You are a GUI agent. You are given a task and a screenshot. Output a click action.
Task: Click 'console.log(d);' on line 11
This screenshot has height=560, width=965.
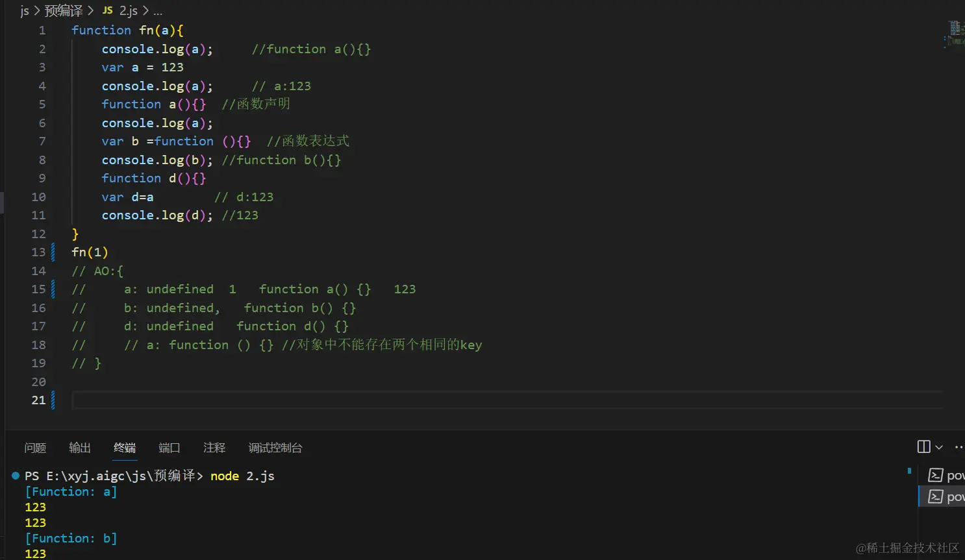point(157,215)
